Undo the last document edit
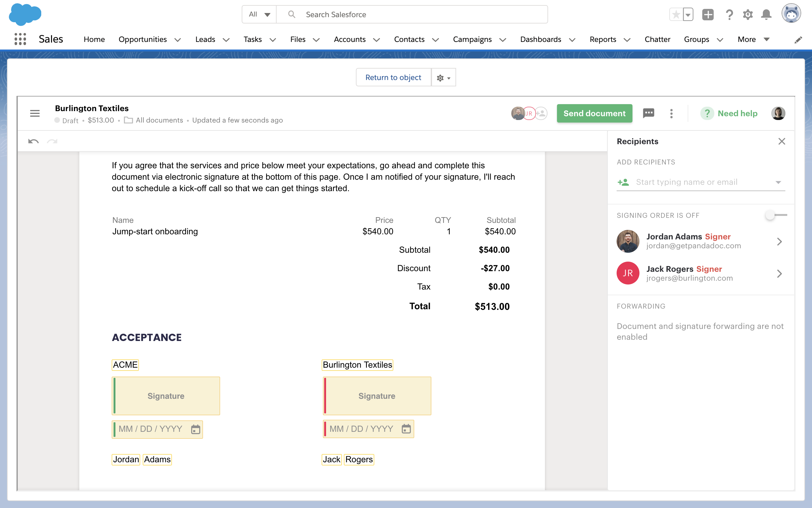Image resolution: width=812 pixels, height=508 pixels. 33,141
